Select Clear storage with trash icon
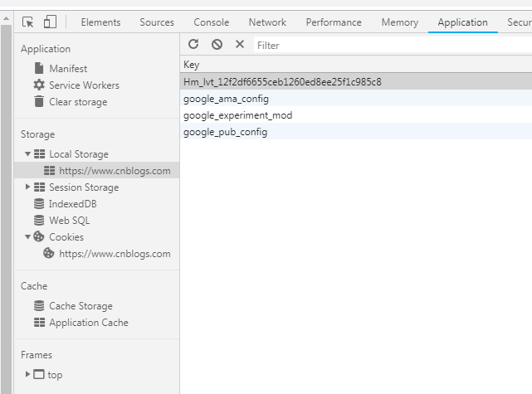Viewport: 532px width, 394px height. coord(77,102)
